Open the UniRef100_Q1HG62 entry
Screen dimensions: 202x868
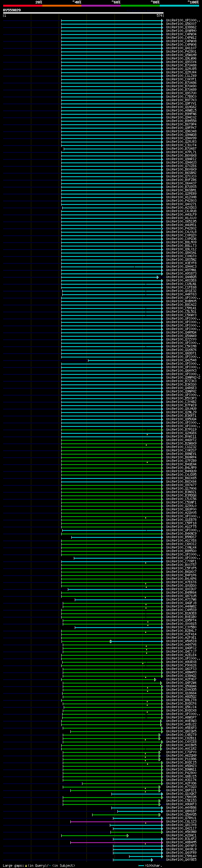pyautogui.click(x=181, y=107)
